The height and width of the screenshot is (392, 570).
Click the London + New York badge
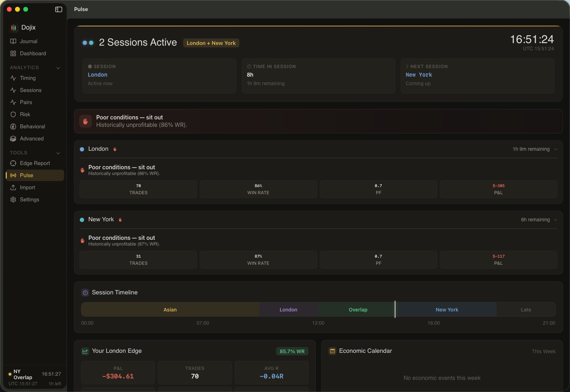pos(211,43)
